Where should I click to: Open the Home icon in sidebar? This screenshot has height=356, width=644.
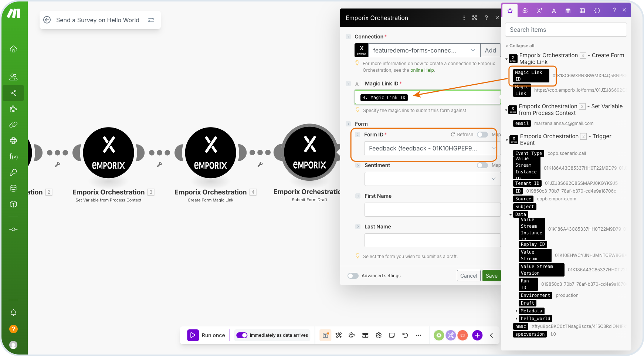pyautogui.click(x=13, y=49)
